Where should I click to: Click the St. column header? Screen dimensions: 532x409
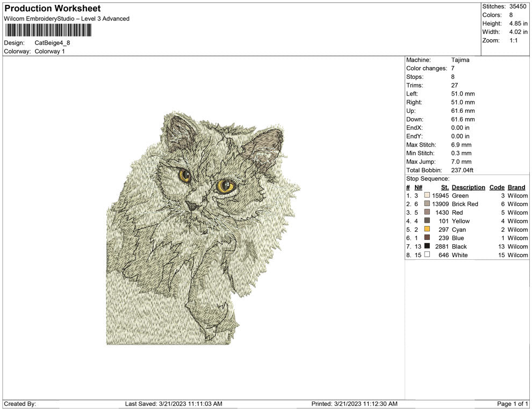click(x=444, y=187)
